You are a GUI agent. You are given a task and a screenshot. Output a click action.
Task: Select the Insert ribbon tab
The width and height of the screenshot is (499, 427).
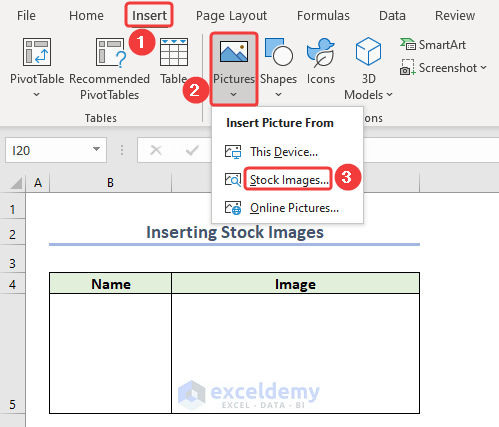[149, 15]
